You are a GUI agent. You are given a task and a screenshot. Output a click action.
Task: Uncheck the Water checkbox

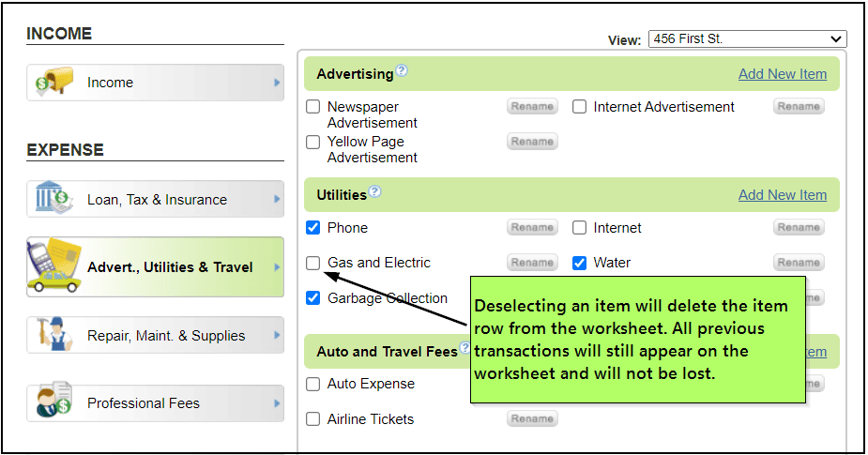pos(580,263)
